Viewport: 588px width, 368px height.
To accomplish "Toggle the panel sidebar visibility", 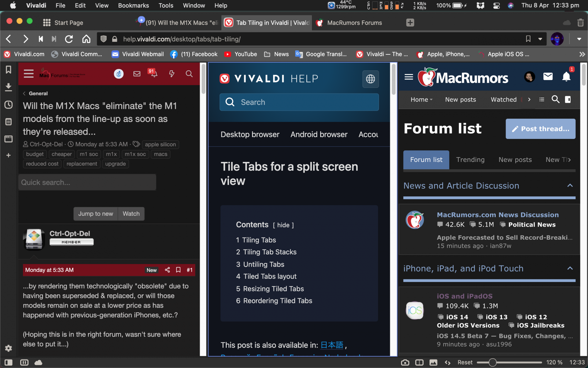I will coord(9,362).
